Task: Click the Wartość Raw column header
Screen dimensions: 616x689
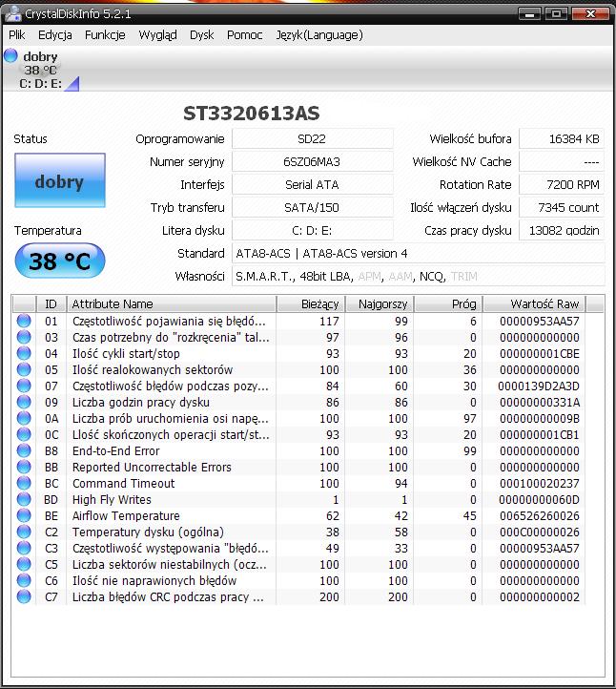Action: click(535, 304)
